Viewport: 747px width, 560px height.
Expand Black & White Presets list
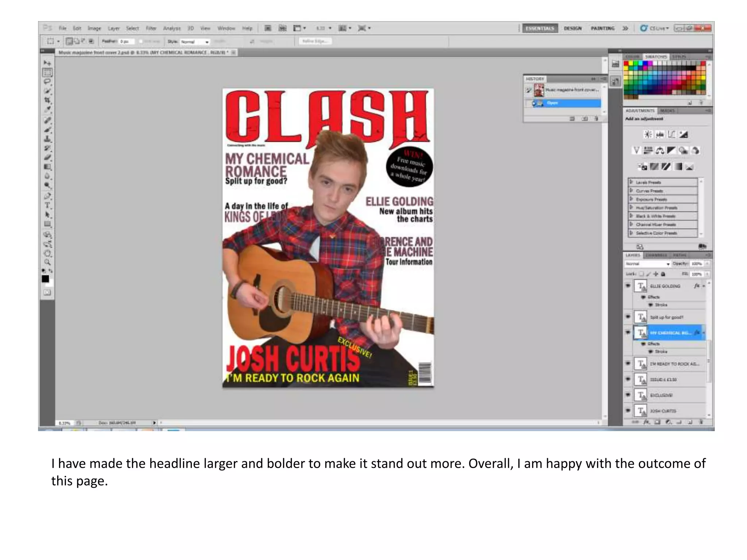point(631,216)
